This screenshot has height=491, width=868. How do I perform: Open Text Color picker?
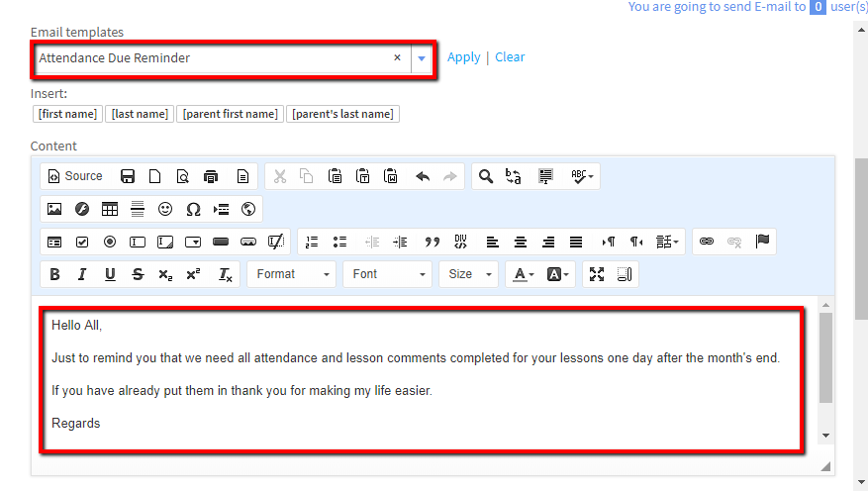click(524, 274)
